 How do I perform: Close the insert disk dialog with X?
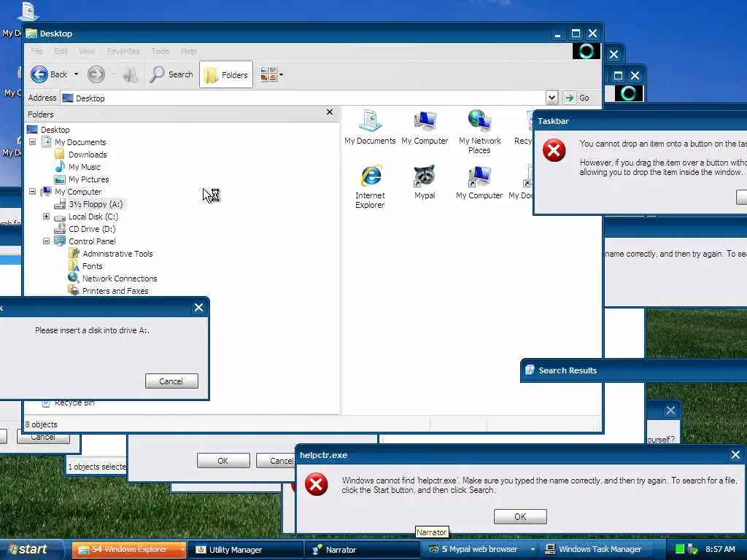point(198,308)
